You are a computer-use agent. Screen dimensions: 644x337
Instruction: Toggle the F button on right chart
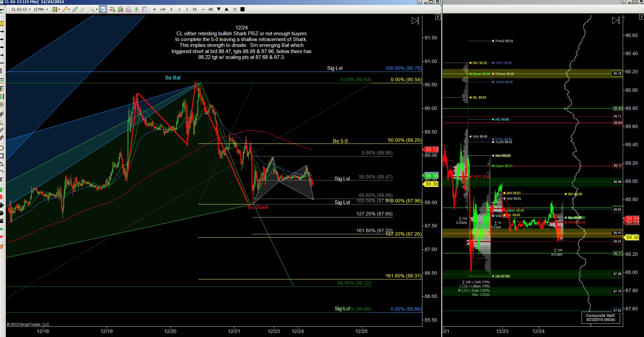641,17
